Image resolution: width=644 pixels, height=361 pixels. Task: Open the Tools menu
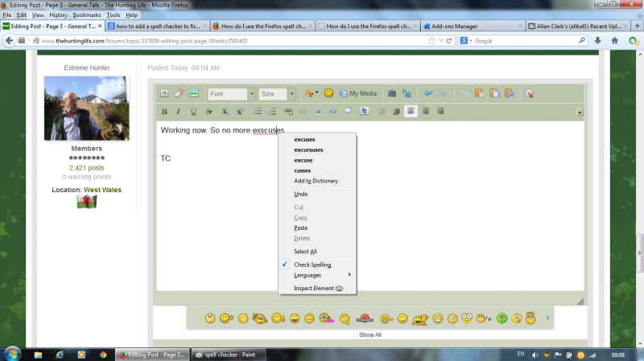tap(114, 14)
